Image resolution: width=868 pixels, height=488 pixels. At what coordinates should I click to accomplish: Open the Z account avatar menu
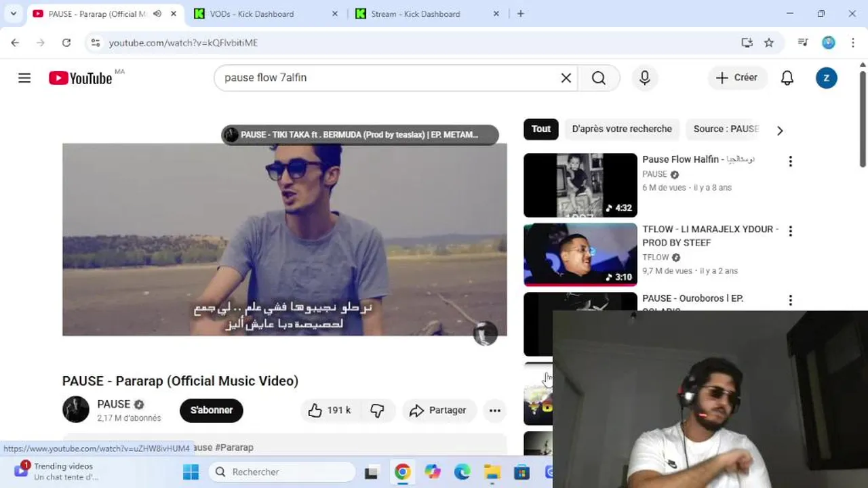[826, 78]
